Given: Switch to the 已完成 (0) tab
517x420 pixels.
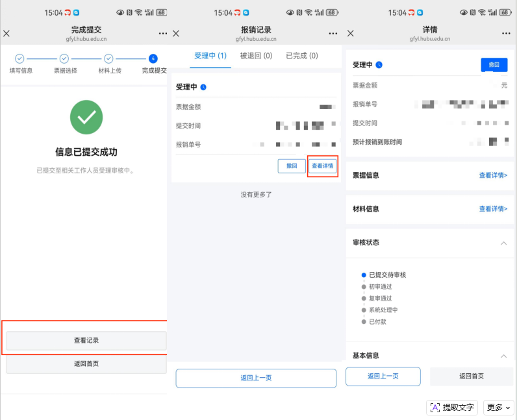Looking at the screenshot, I should (x=302, y=56).
